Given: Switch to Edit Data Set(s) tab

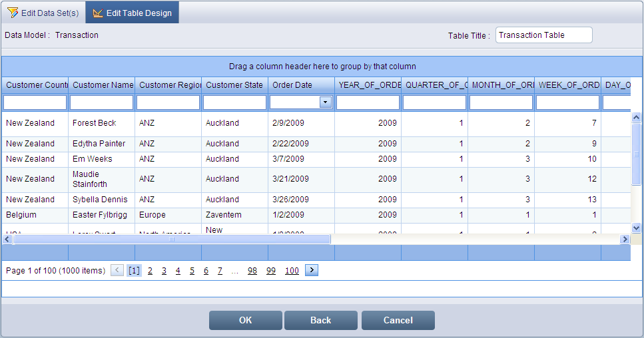Looking at the screenshot, I should (43, 13).
